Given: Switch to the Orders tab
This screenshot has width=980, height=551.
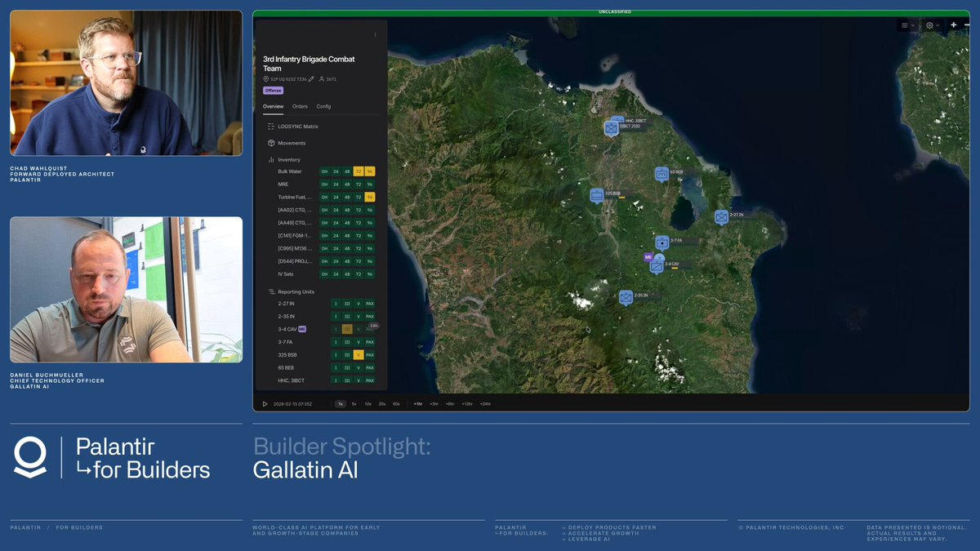Looking at the screenshot, I should [300, 106].
